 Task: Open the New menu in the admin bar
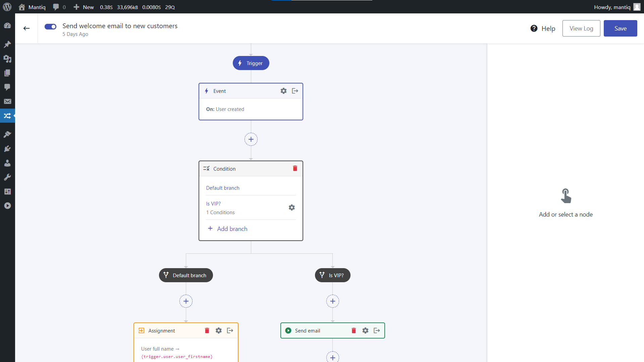pos(83,7)
